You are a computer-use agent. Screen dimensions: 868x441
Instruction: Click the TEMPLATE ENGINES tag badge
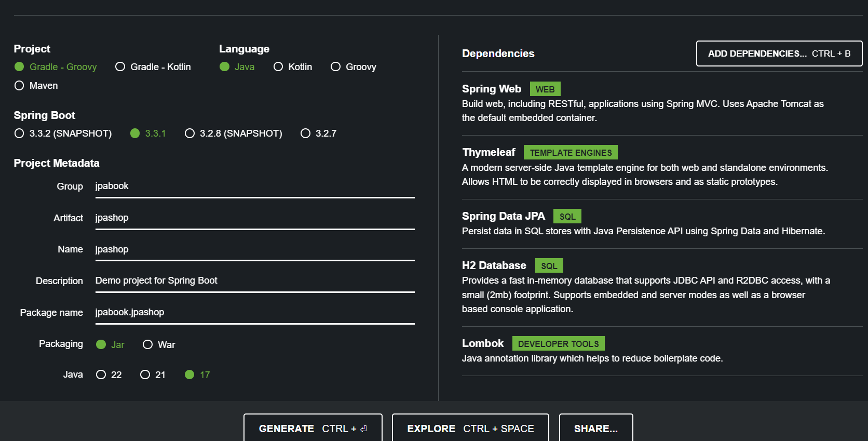[571, 152]
